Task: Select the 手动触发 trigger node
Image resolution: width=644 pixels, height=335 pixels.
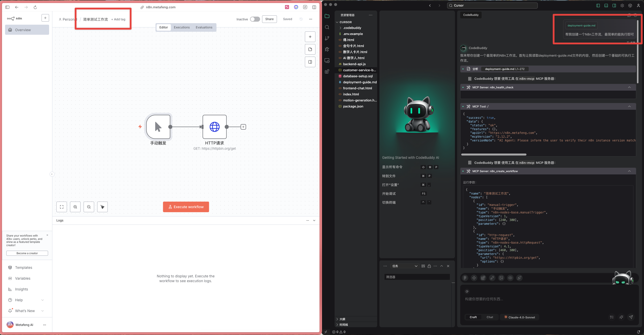Action: [x=158, y=127]
